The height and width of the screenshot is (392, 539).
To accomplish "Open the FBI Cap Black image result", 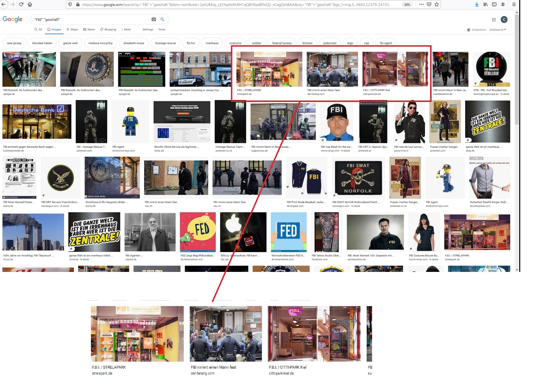I will [x=336, y=122].
